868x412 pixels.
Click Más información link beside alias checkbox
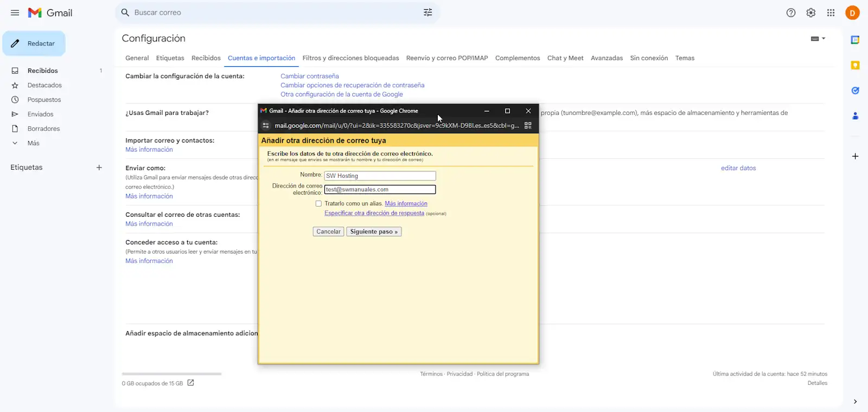click(406, 204)
